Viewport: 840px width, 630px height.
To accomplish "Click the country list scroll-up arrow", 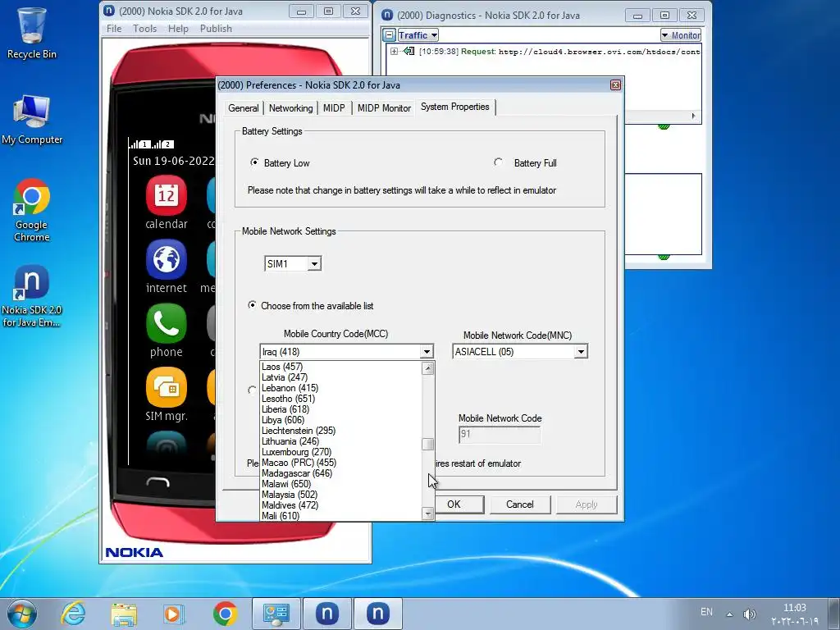I will [427, 368].
